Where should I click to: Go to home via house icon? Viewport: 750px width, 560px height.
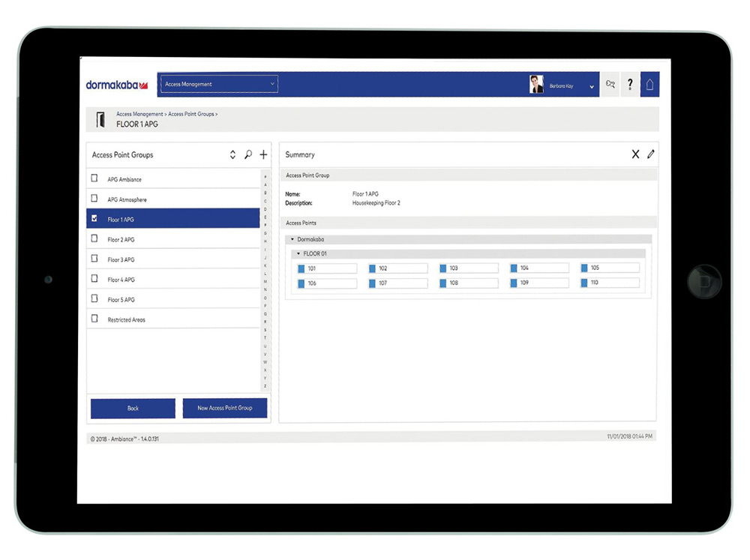[649, 85]
